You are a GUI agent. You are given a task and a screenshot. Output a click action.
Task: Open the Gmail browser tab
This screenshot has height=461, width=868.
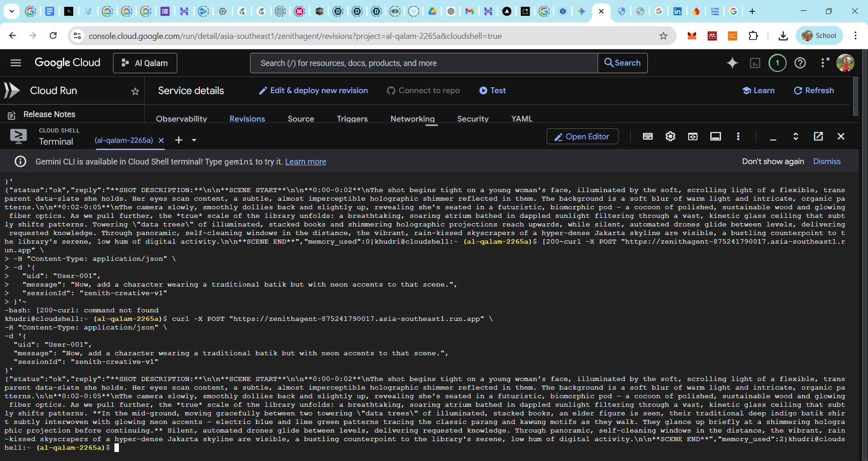469,11
